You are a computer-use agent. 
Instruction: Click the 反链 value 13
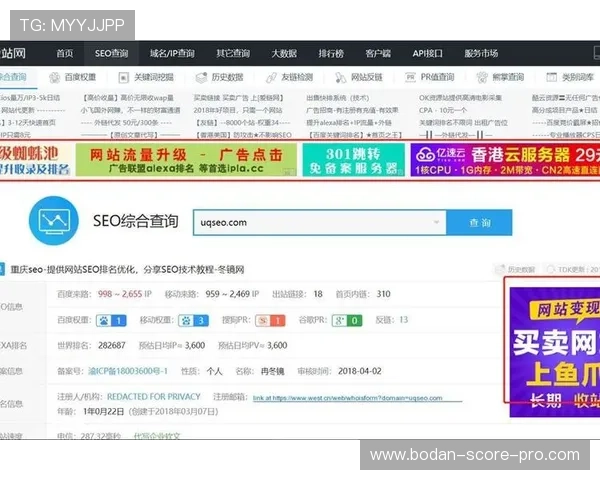click(403, 320)
